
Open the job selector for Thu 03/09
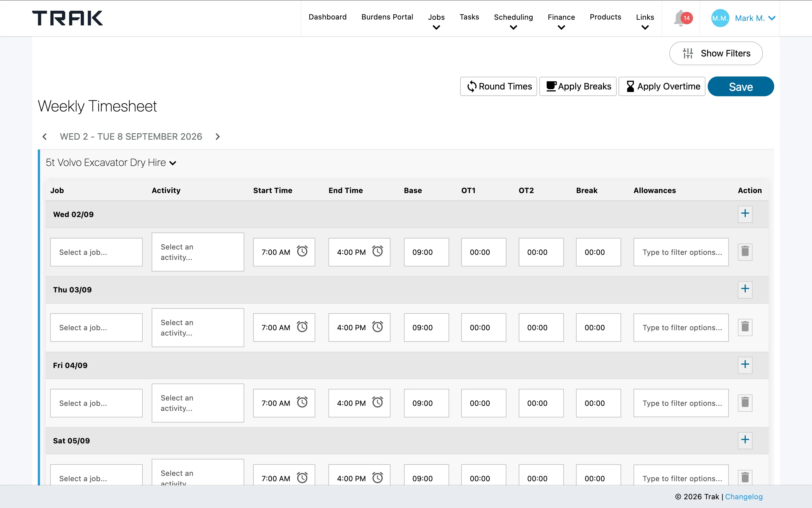(96, 328)
